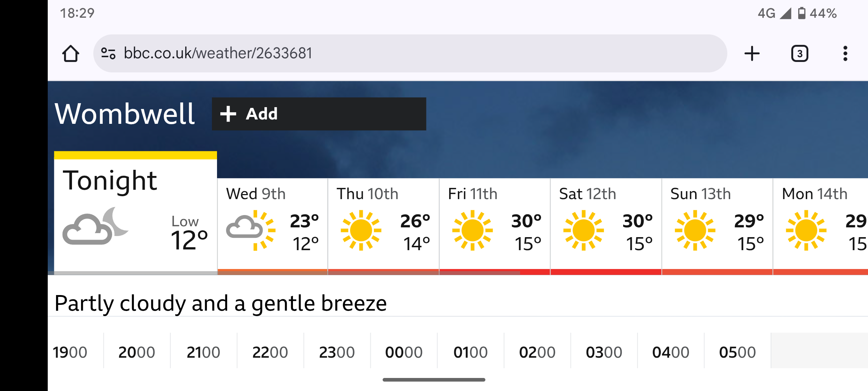Expand the 1900 hourly slot
The width and height of the screenshot is (868, 391).
point(76,351)
